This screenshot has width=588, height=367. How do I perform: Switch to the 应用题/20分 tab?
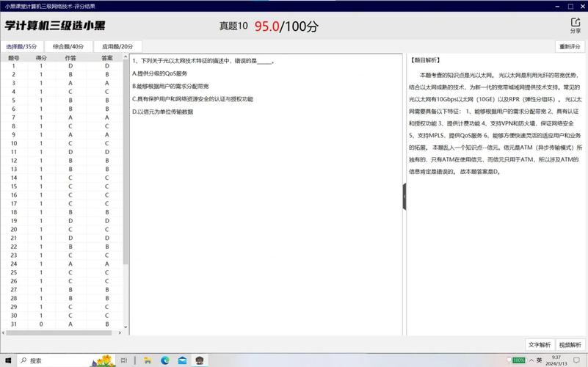tap(117, 46)
